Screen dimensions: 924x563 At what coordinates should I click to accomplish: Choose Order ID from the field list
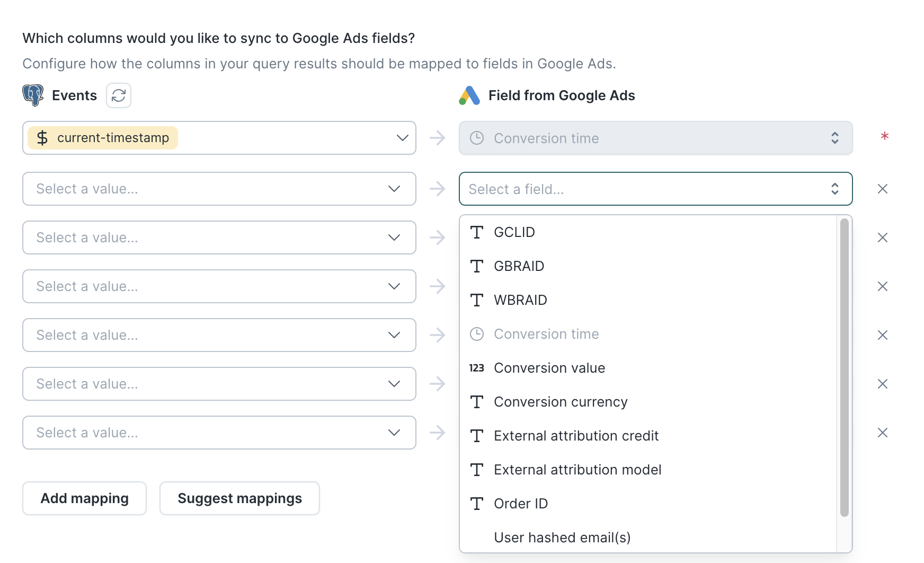point(648,504)
